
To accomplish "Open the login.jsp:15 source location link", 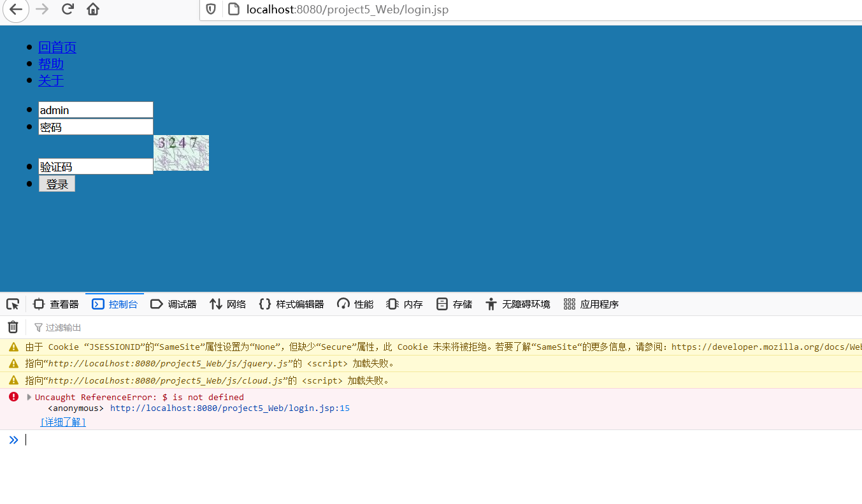I will click(230, 408).
